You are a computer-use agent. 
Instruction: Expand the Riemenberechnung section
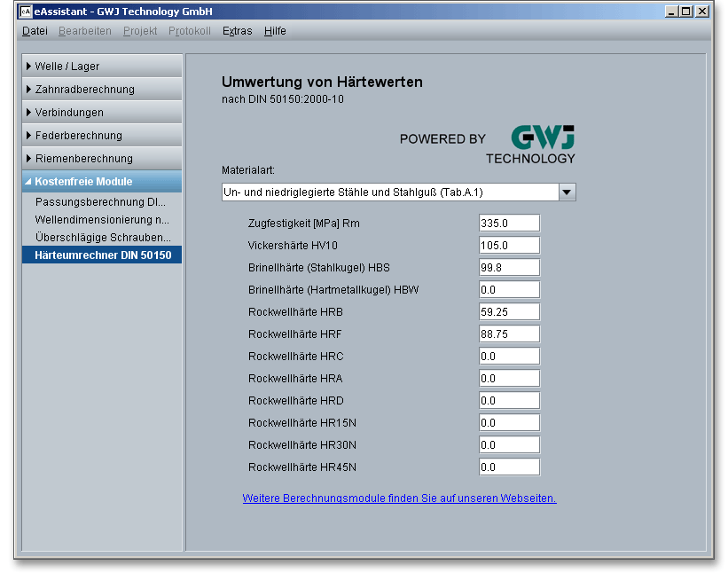[102, 159]
